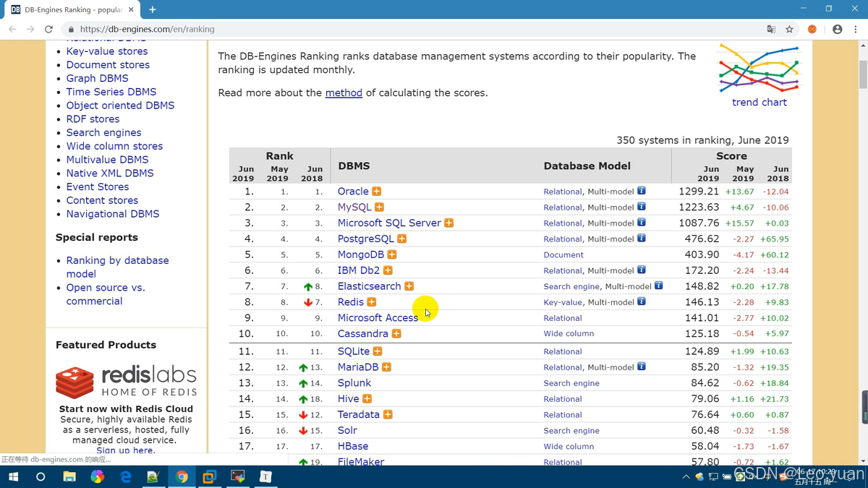Open the Wide column stores link
Image resolution: width=868 pixels, height=488 pixels.
(114, 146)
